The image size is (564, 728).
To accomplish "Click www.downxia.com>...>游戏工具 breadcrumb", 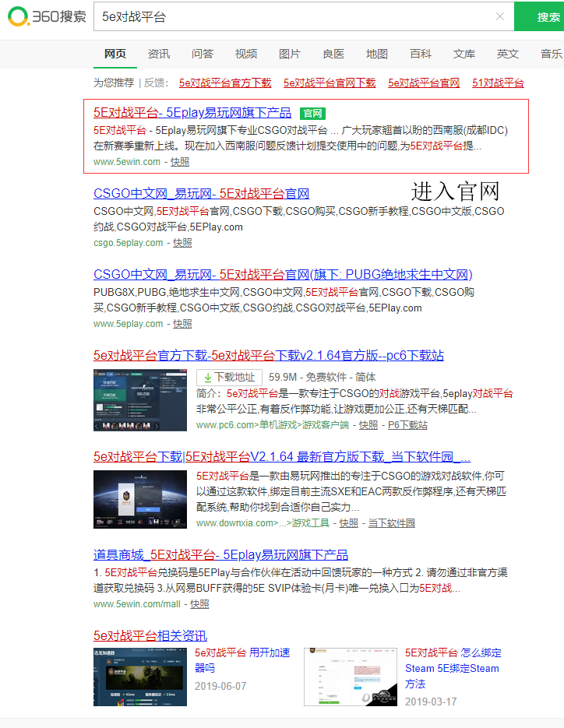I will point(263,522).
